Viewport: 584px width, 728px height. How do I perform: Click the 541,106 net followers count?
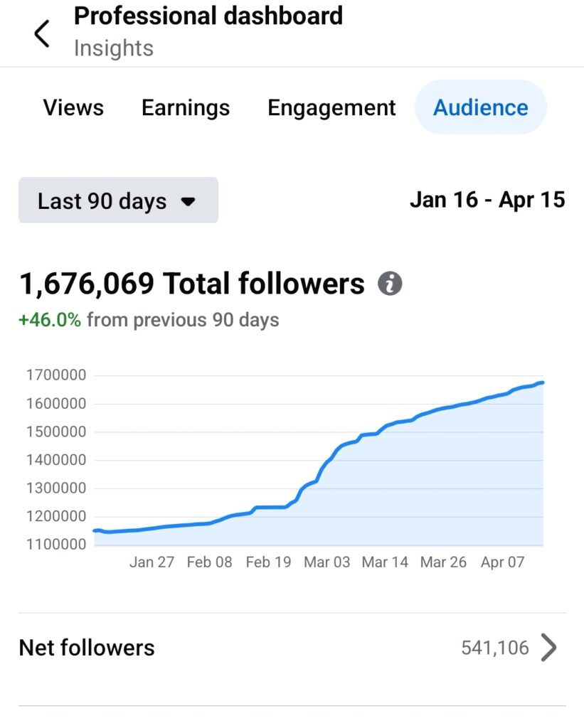tap(495, 648)
